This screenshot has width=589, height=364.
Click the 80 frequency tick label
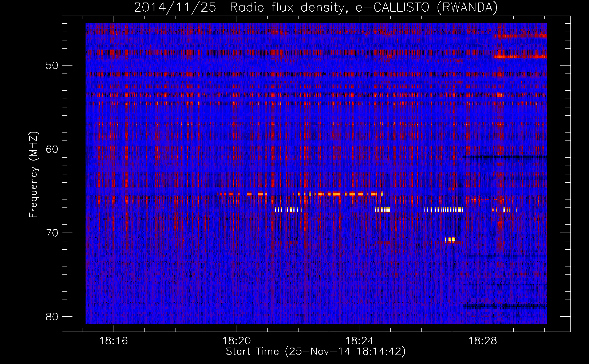pyautogui.click(x=52, y=316)
